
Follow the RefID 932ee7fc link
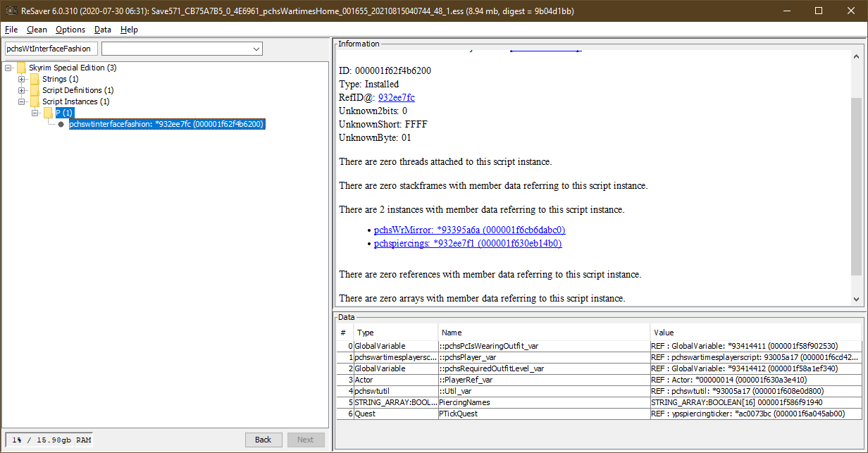(397, 97)
